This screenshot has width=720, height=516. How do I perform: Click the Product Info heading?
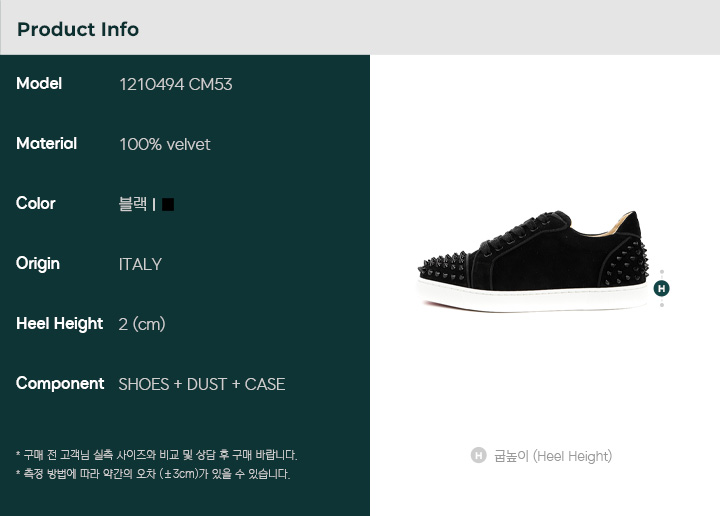point(78,29)
